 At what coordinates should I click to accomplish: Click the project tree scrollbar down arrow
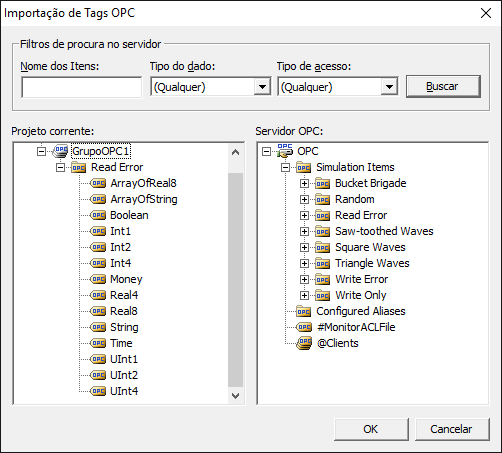point(236,396)
